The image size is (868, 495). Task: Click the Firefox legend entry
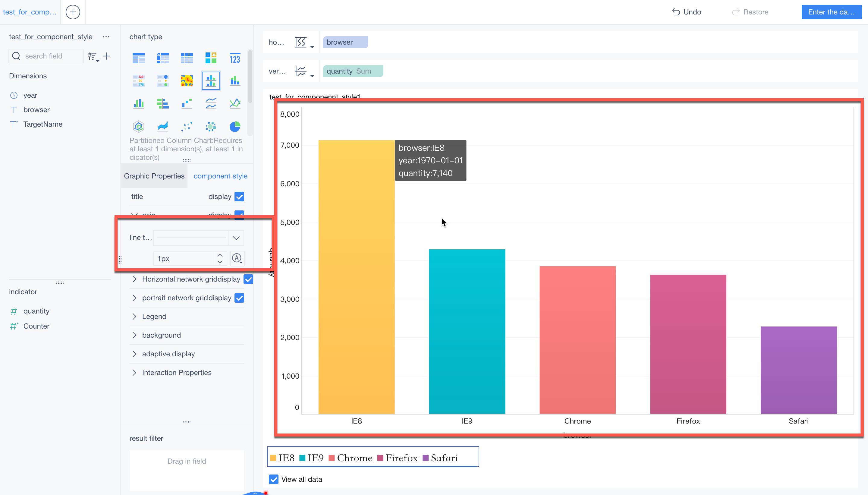[397, 458]
